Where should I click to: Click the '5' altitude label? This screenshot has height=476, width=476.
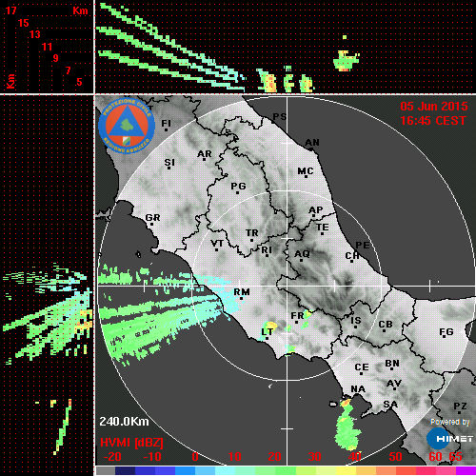(x=79, y=82)
